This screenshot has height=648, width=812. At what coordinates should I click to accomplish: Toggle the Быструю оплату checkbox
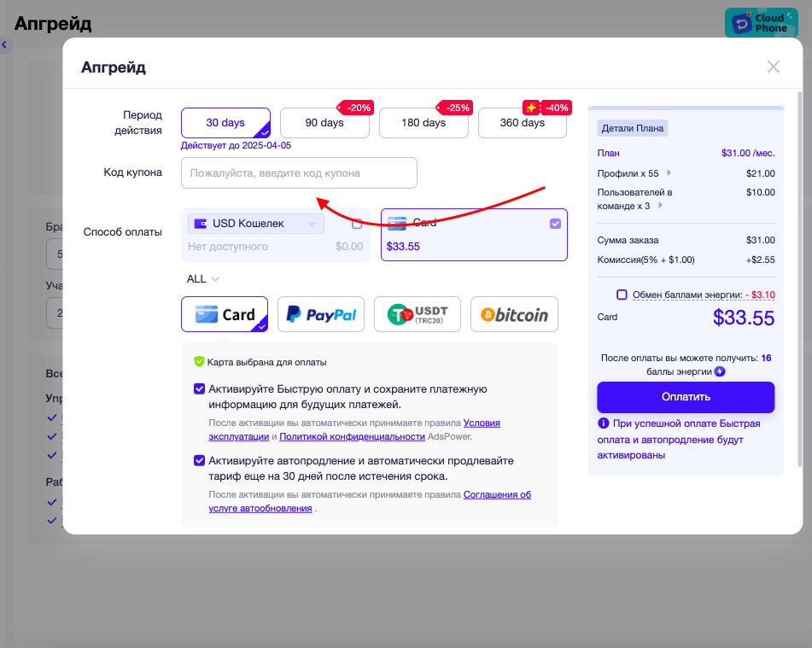point(200,389)
